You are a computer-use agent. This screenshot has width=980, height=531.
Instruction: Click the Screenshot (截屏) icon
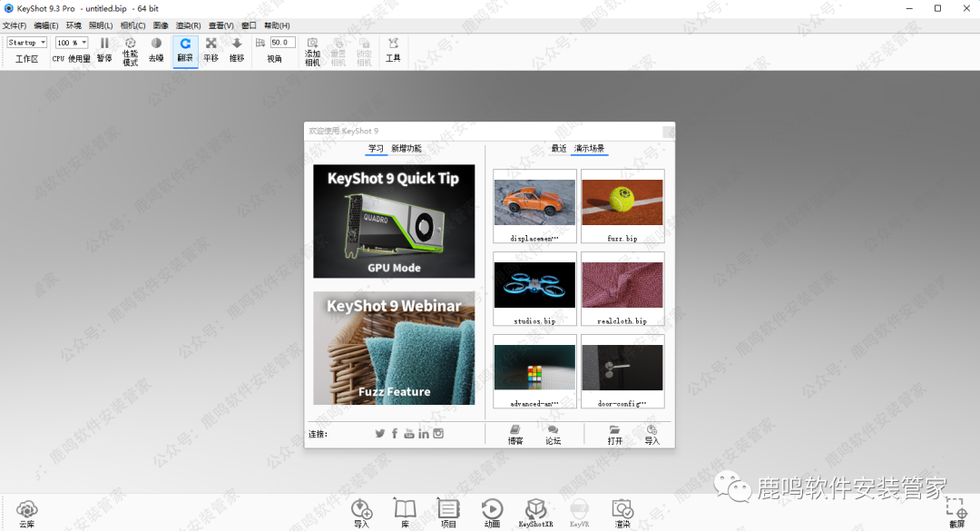tap(956, 513)
